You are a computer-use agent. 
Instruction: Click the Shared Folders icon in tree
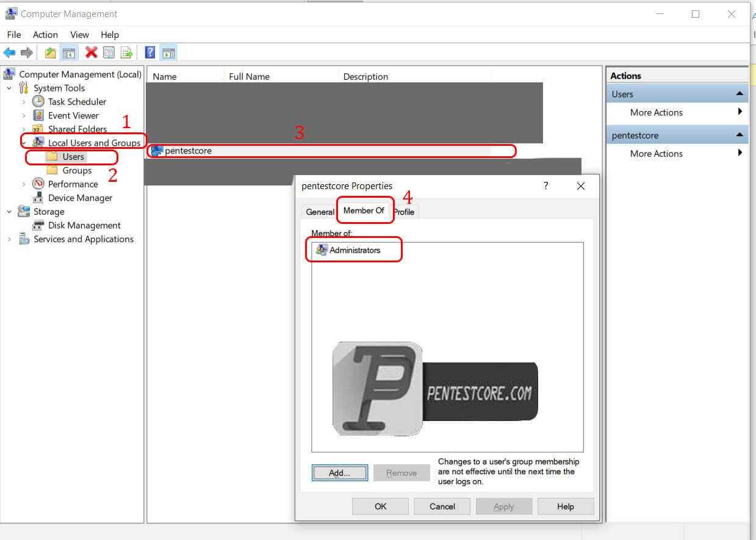[x=38, y=129]
